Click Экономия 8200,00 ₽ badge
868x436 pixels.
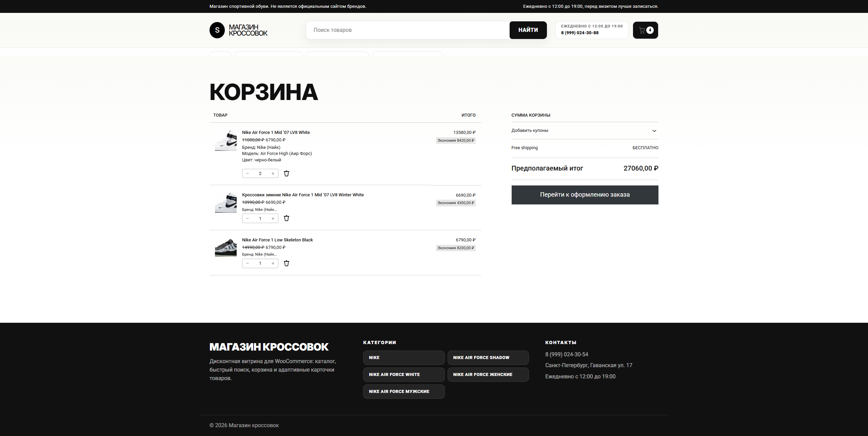click(x=456, y=248)
